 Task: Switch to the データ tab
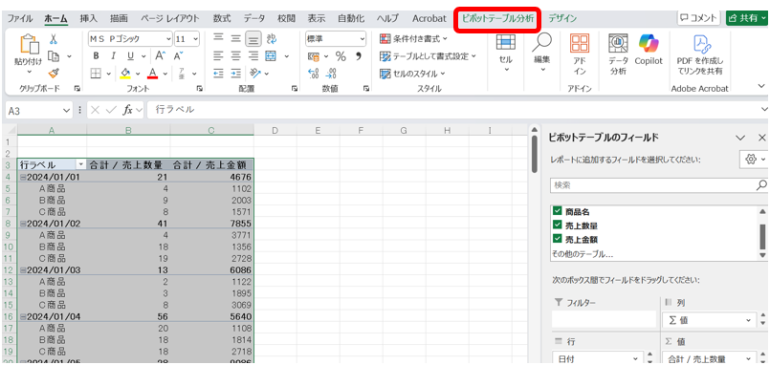[x=254, y=19]
